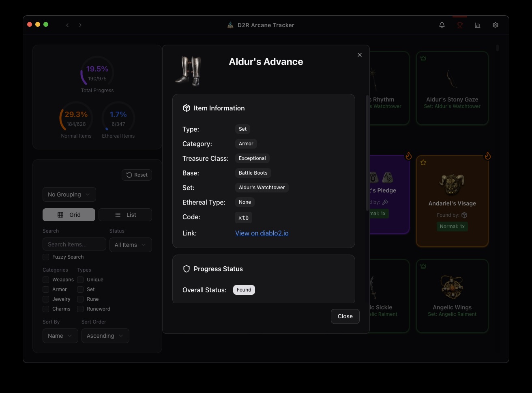Open the View on diablo2.io link
Screen dimensions: 532x393
[x=262, y=233]
